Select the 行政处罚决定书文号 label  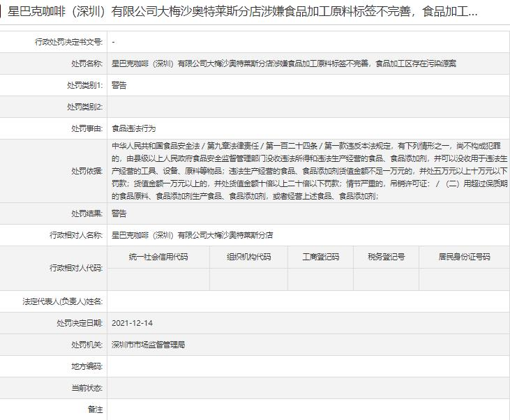coord(68,42)
